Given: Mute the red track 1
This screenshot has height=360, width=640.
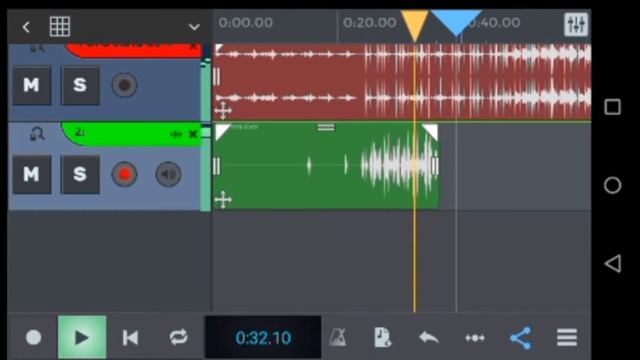Looking at the screenshot, I should pos(31,85).
